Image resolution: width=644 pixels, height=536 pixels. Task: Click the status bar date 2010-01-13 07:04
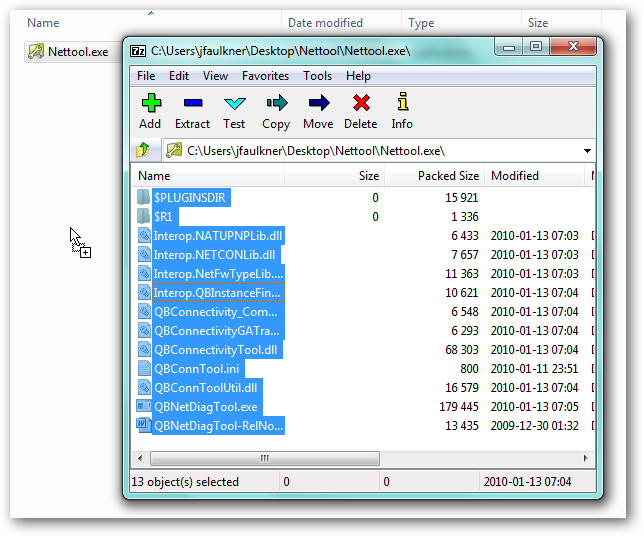[527, 481]
